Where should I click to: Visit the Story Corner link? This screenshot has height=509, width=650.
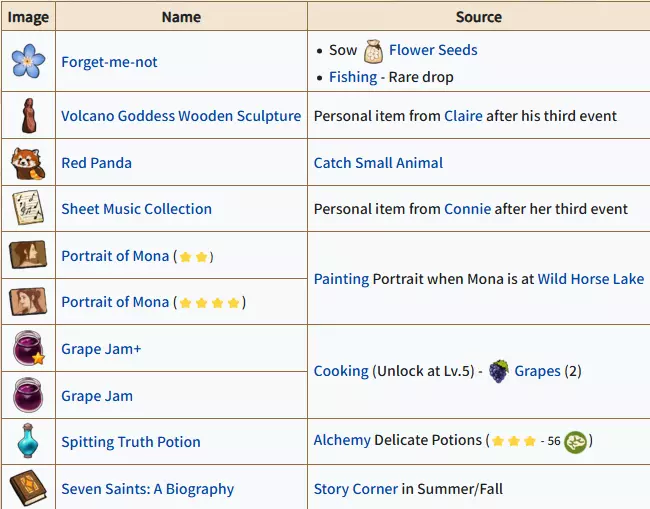tap(355, 489)
